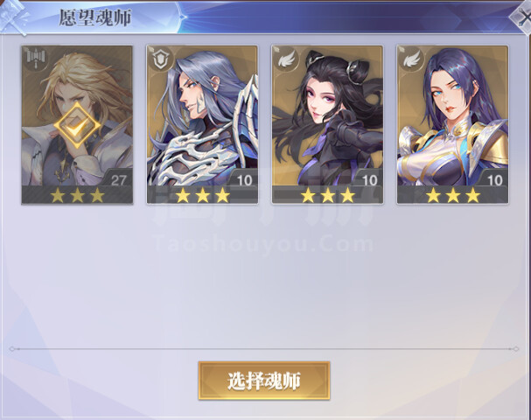Click the shield class icon on the silver-haired card
The height and width of the screenshot is (420, 531).
(x=161, y=59)
